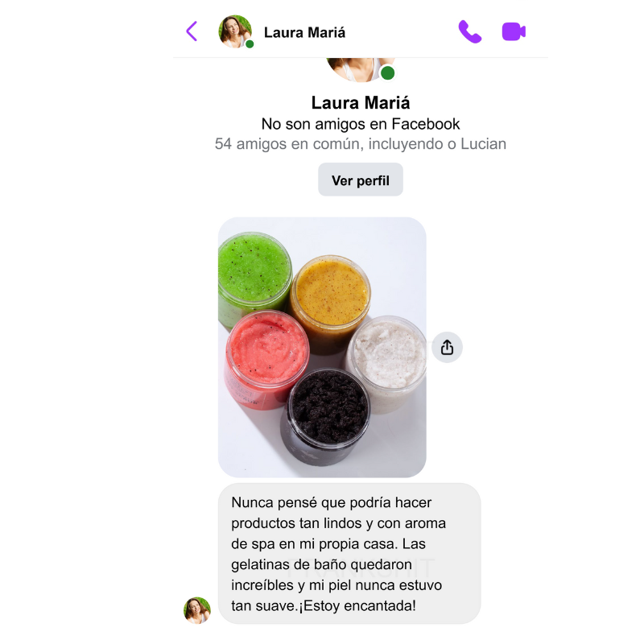
Task: Tap the share icon beside the photo
Action: [x=447, y=348]
